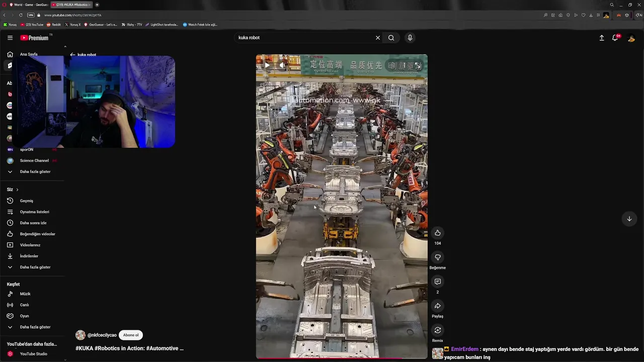644x362 pixels.
Task: Open the channel avatar of nkfcecilycao
Action: pyautogui.click(x=80, y=335)
